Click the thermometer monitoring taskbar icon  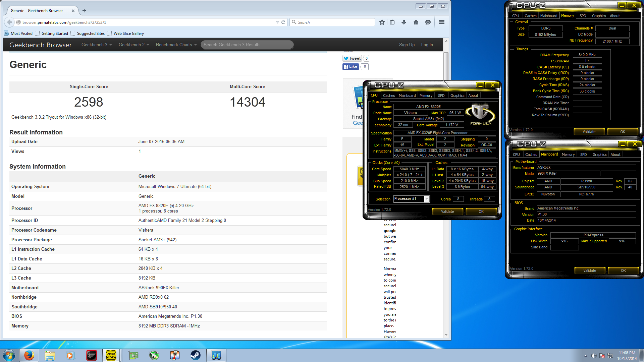(x=175, y=355)
